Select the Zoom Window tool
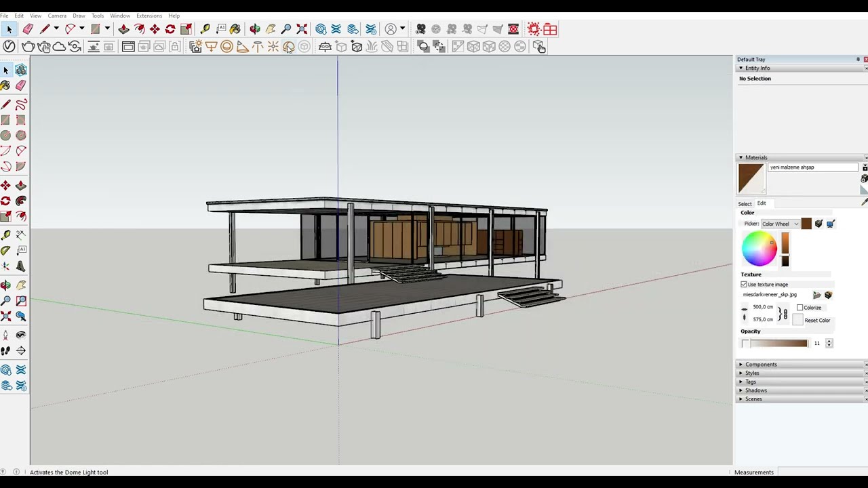Screen dimensions: 868x488 coord(21,300)
